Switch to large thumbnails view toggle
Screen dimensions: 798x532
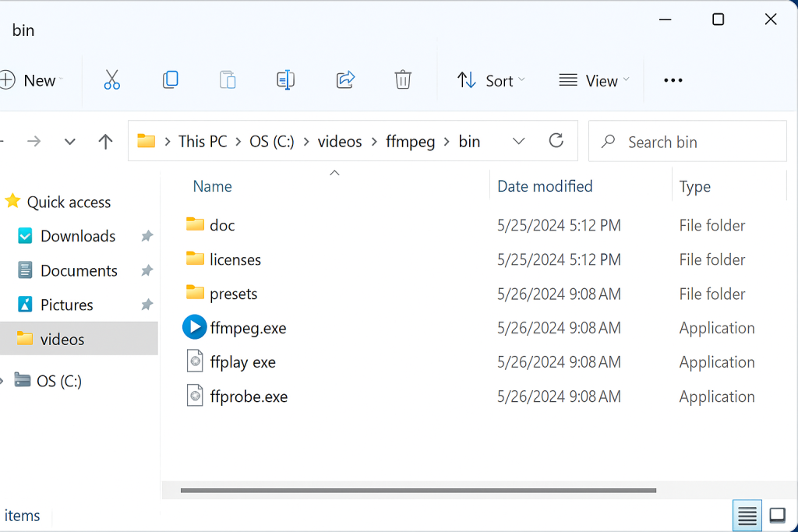[777, 515]
